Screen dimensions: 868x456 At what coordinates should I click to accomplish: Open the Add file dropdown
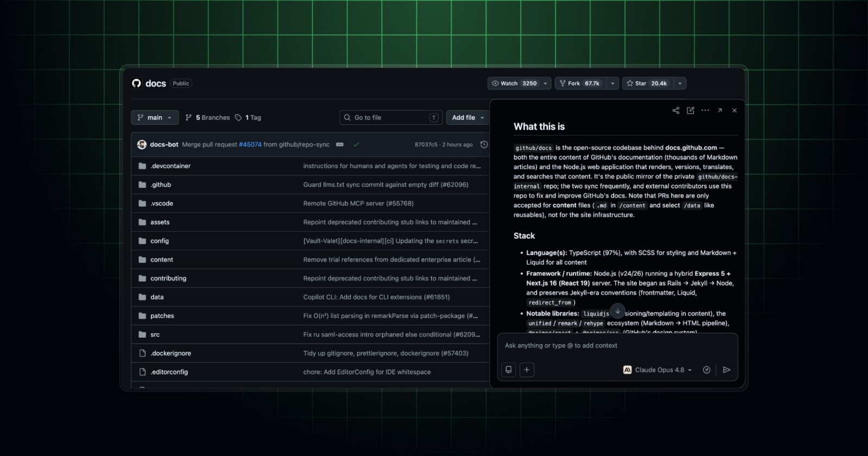tap(468, 117)
